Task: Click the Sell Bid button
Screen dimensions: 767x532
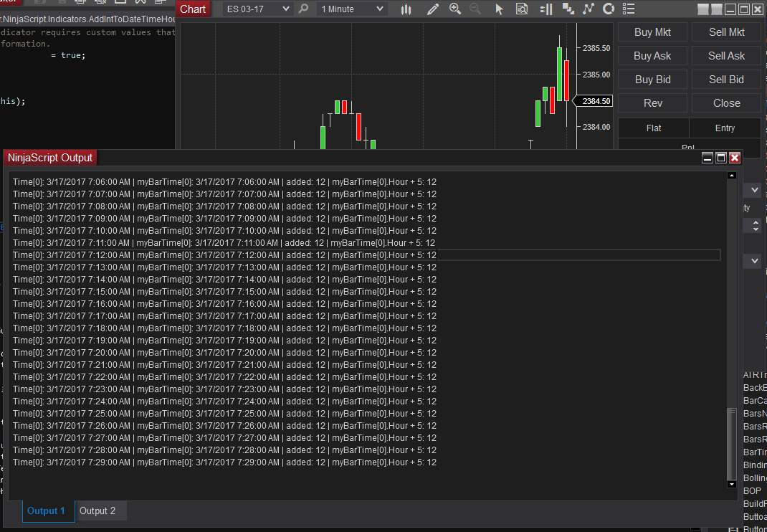Action: (x=726, y=80)
